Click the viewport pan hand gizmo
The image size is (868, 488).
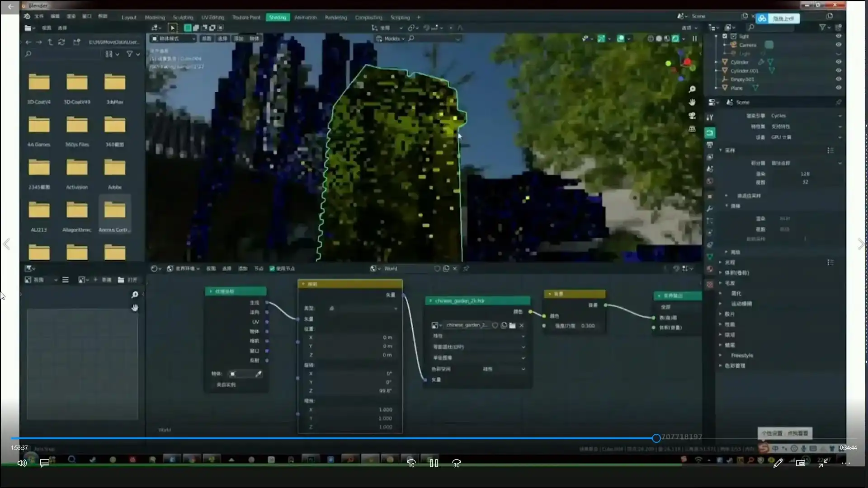click(x=692, y=103)
